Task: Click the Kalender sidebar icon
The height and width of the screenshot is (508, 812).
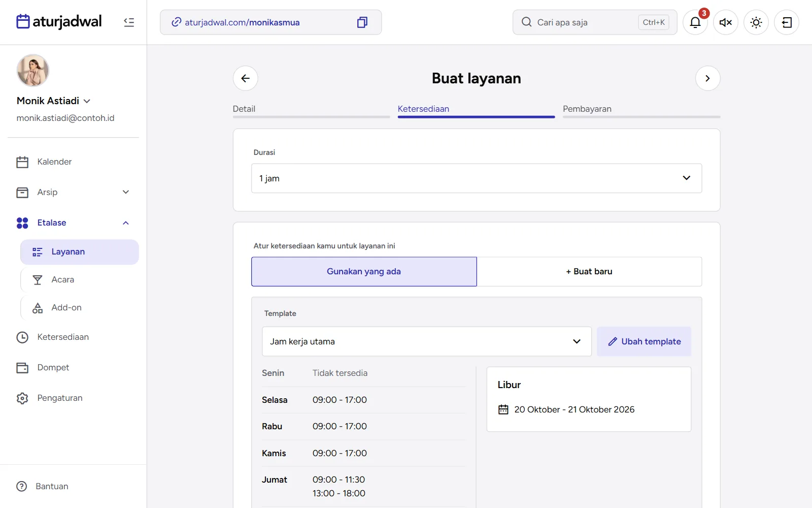Action: (x=22, y=162)
